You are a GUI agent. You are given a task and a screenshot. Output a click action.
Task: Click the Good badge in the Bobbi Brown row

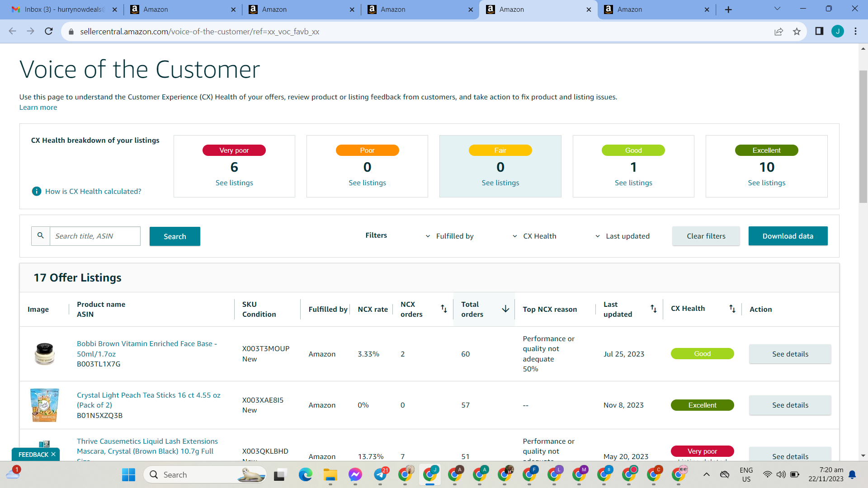(702, 354)
